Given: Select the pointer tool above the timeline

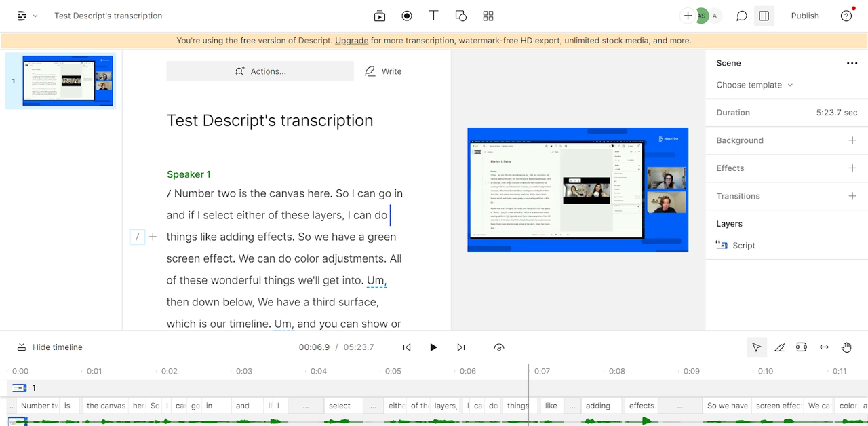Looking at the screenshot, I should 757,347.
